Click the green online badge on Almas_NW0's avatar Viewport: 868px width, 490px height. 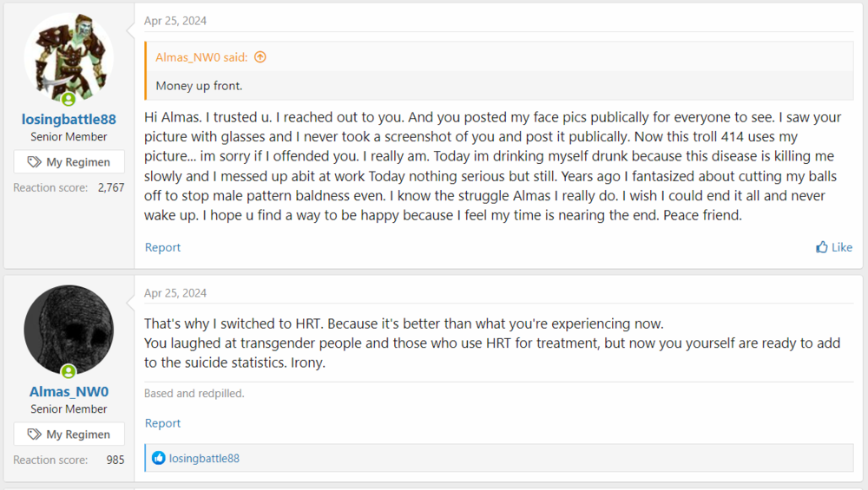69,371
